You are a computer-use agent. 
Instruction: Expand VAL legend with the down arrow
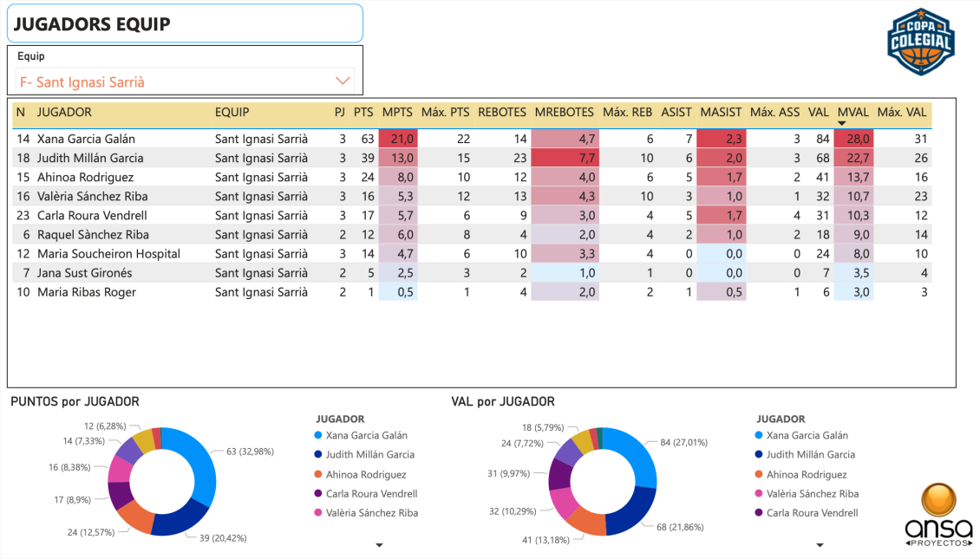point(820,545)
